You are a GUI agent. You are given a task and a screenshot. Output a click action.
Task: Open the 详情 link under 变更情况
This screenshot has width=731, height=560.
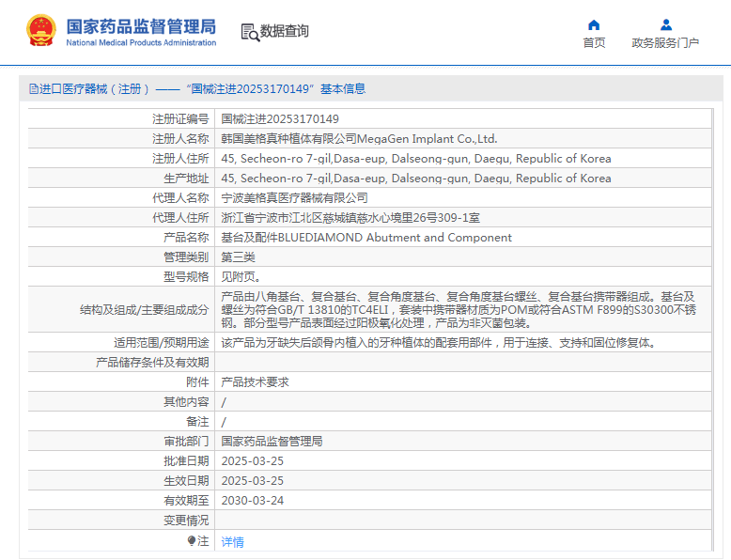click(232, 542)
